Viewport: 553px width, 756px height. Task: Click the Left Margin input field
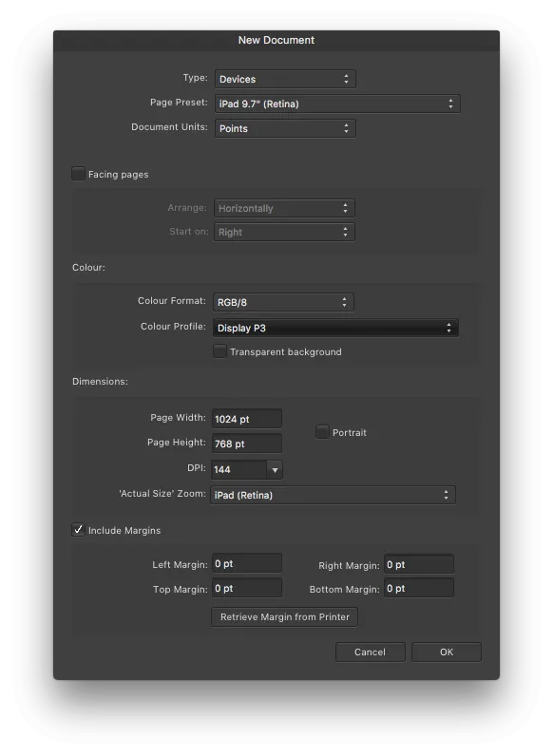pos(247,563)
